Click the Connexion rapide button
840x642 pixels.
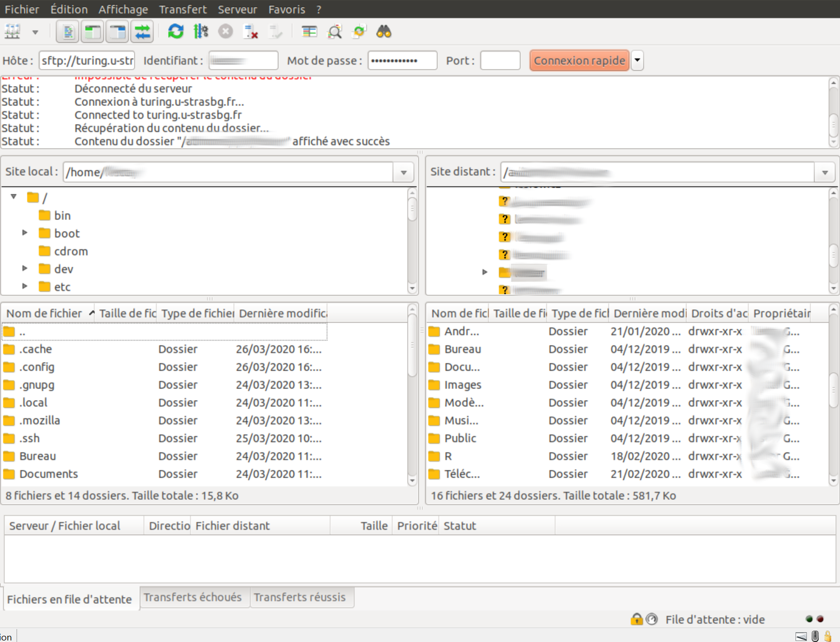click(579, 60)
